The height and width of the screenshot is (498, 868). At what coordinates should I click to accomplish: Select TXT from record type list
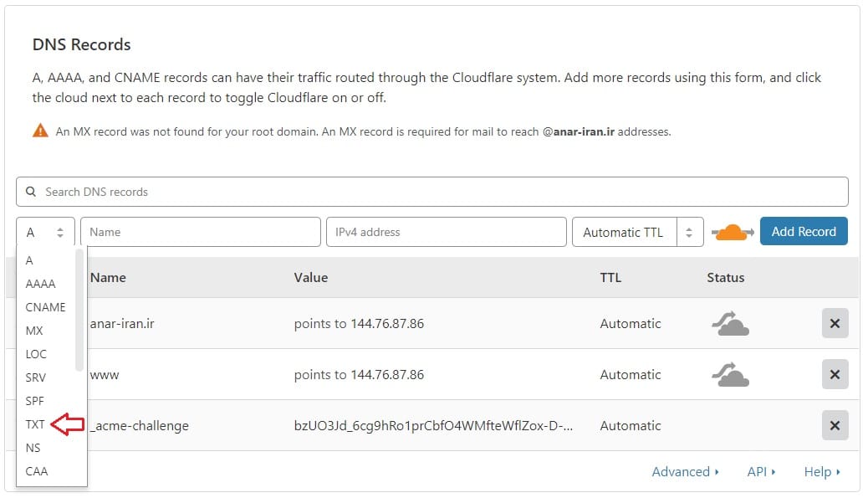pyautogui.click(x=35, y=424)
